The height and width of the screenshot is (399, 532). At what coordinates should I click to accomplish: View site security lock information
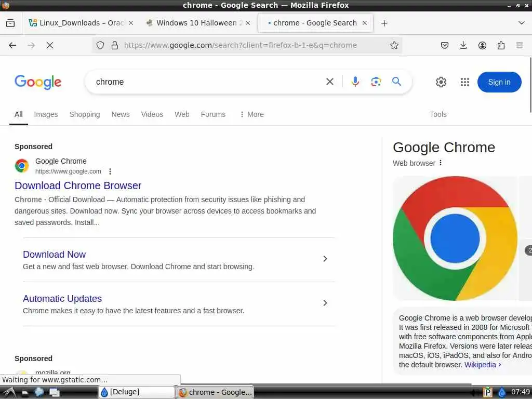point(115,45)
